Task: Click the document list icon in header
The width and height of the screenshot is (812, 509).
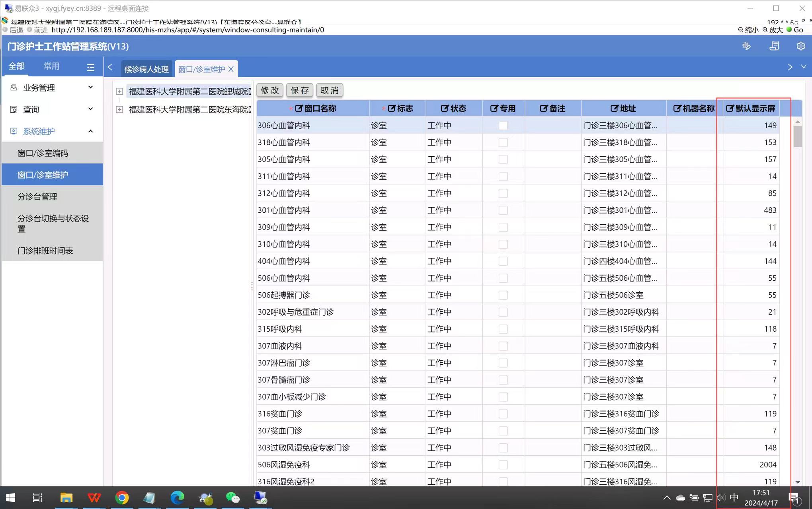Action: [x=774, y=46]
